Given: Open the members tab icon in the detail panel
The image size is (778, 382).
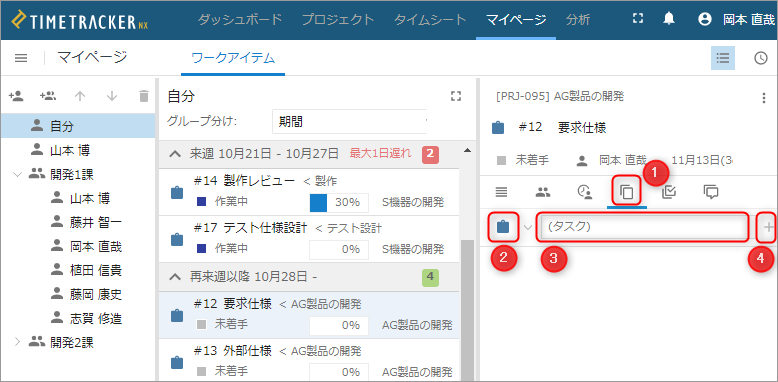Looking at the screenshot, I should click(x=543, y=191).
